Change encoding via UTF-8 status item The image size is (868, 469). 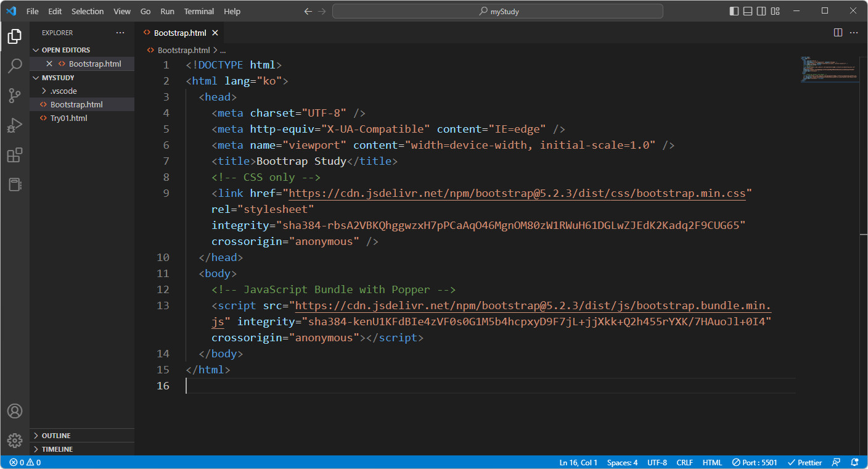pyautogui.click(x=657, y=462)
